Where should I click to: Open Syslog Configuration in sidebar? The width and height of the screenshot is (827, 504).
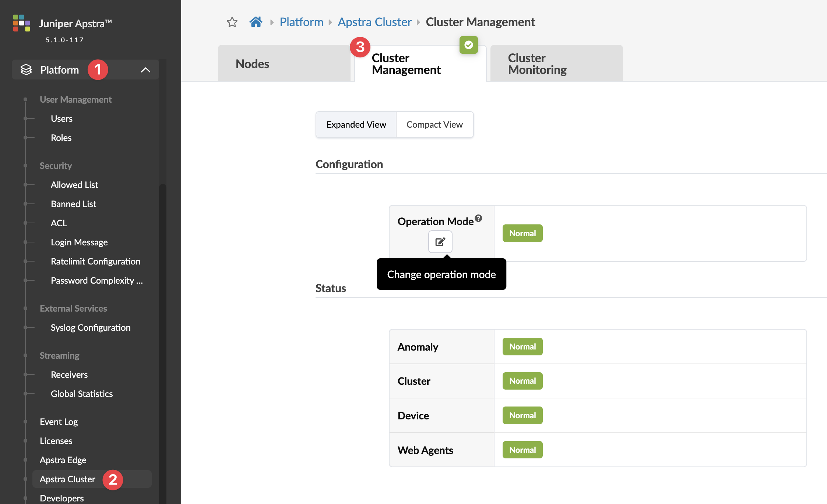[91, 327]
